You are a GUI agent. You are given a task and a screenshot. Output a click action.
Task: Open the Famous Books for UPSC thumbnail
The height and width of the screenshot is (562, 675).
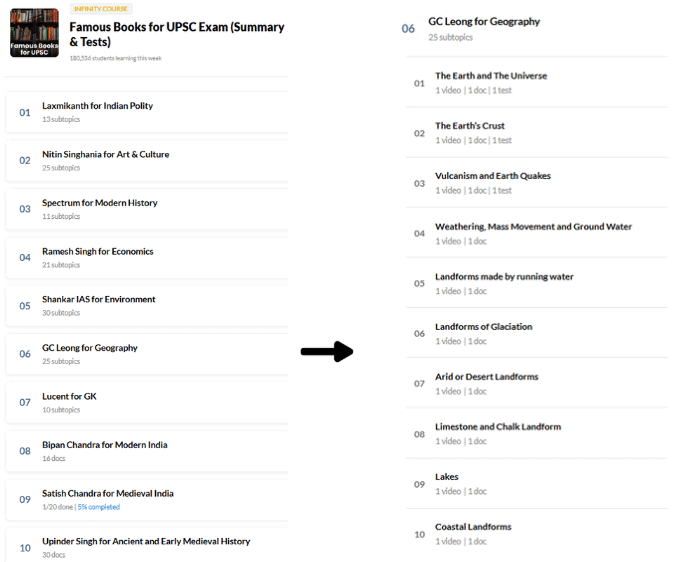34,33
